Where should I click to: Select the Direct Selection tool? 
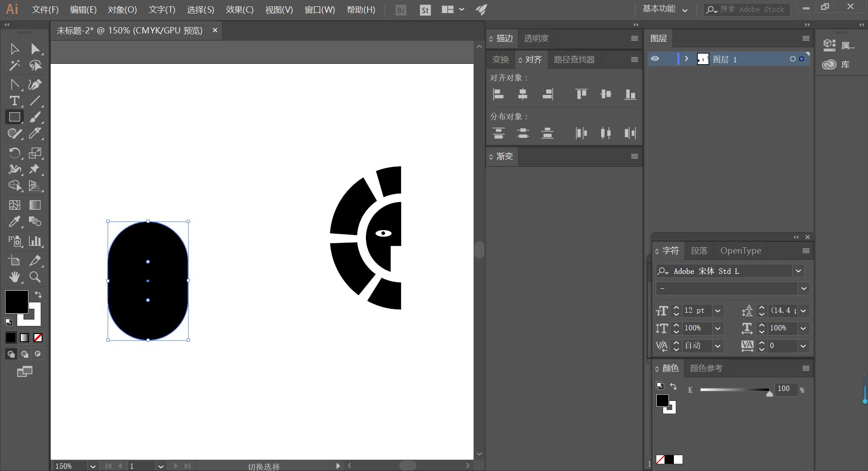(x=35, y=49)
